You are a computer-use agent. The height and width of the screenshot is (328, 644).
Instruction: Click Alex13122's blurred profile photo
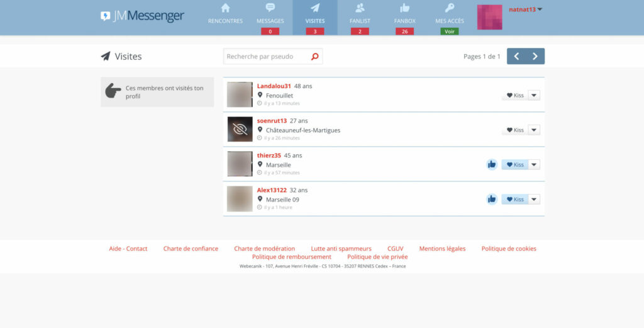pos(240,198)
